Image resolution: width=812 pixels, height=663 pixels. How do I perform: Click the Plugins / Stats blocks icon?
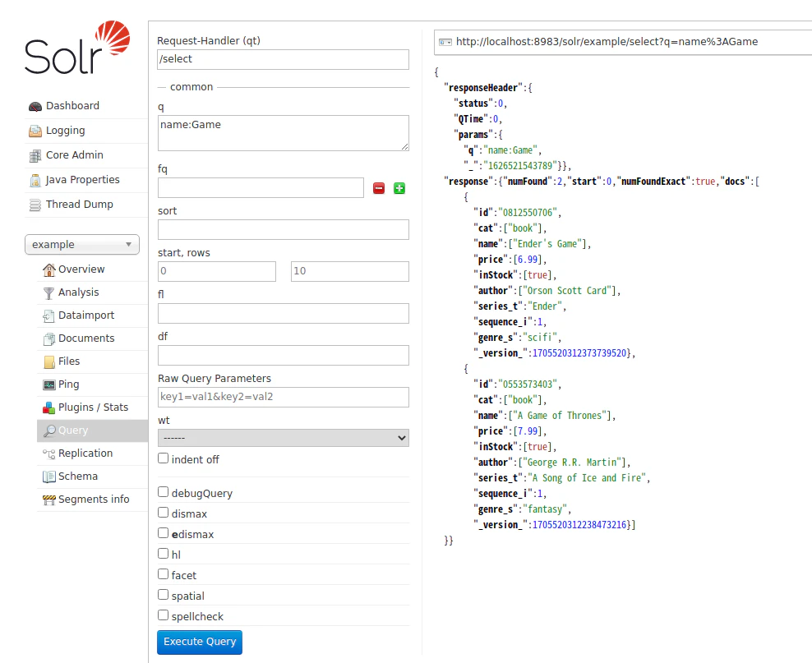tap(49, 407)
